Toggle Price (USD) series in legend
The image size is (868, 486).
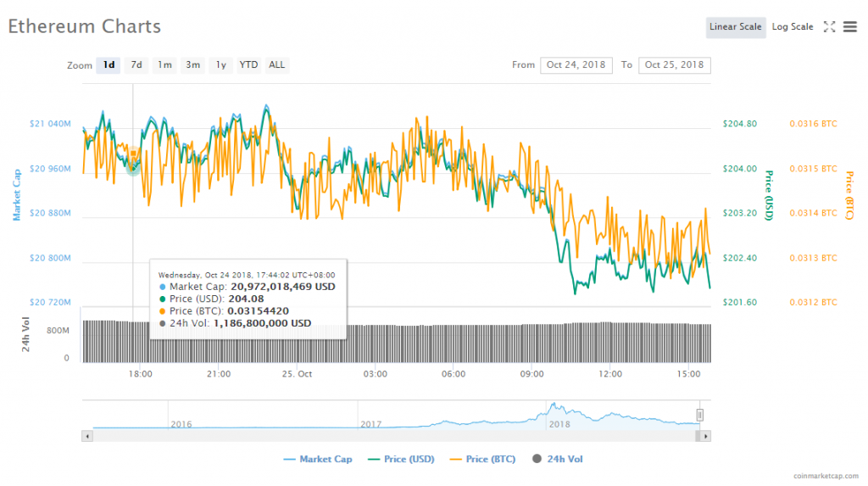pyautogui.click(x=401, y=459)
